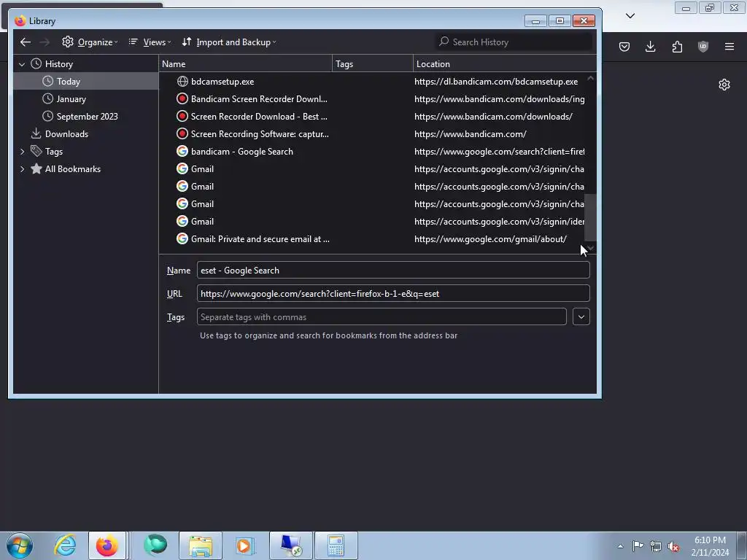Screen dimensions: 747x560
Task: Click Google icon beside bandicam - Google Search
Action: click(x=182, y=152)
